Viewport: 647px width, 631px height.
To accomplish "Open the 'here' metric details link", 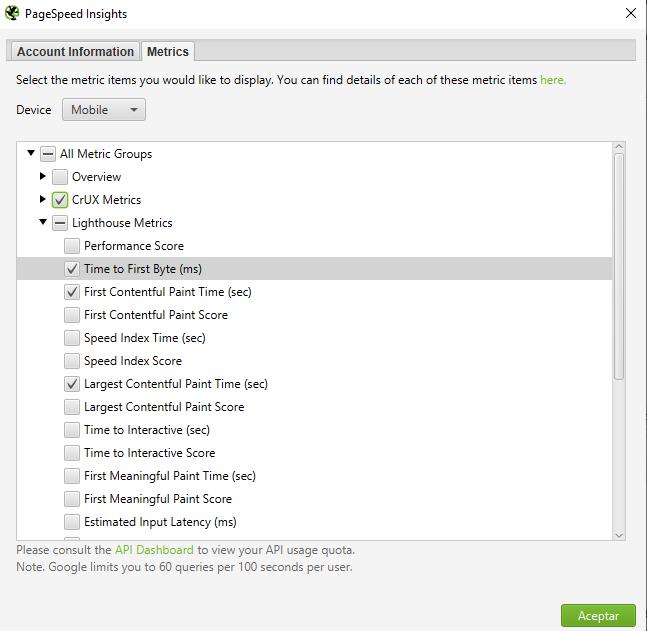I will click(x=553, y=80).
